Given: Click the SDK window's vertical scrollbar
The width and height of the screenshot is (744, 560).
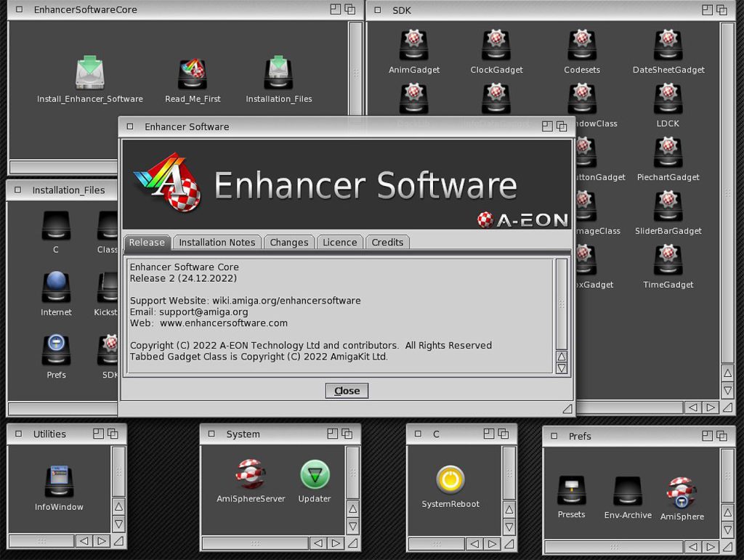Looking at the screenshot, I should 727,192.
